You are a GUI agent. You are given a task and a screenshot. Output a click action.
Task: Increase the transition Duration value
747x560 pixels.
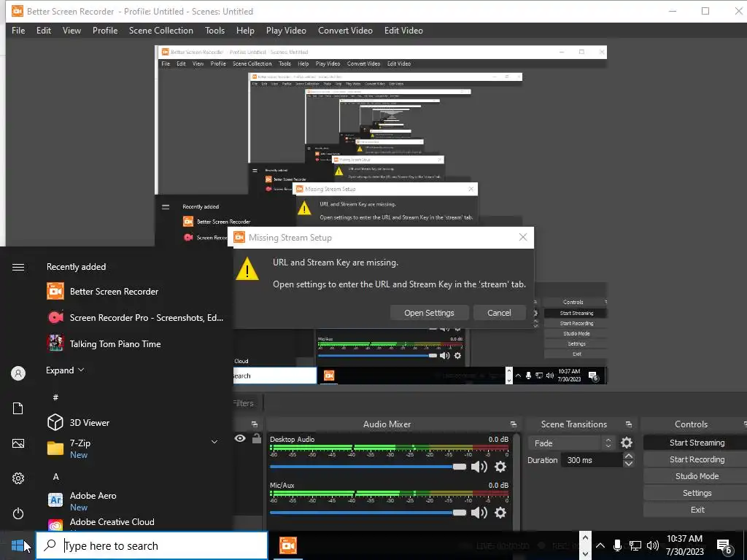628,456
